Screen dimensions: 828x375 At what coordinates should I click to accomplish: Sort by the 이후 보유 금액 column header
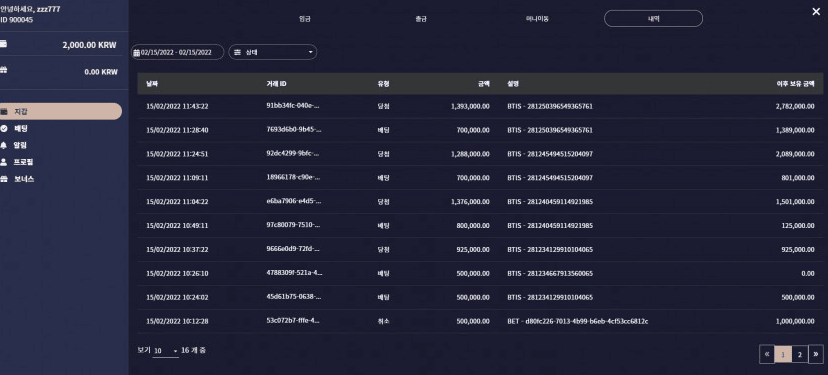tap(795, 84)
